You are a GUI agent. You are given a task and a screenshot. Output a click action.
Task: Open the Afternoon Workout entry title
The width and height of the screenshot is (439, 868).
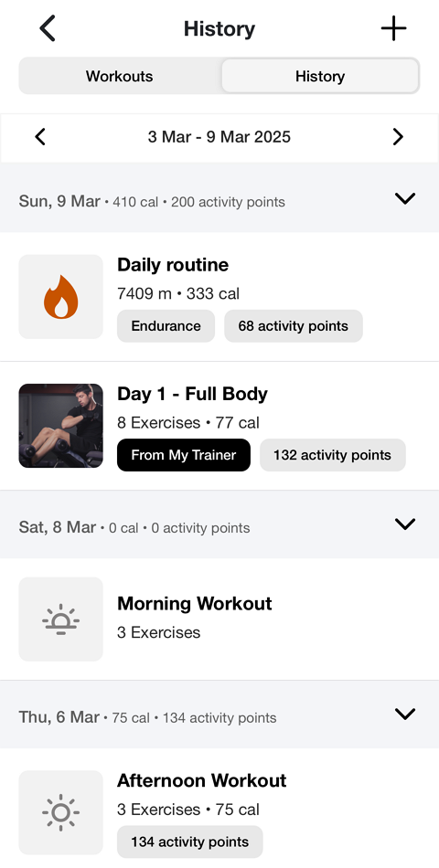pos(202,780)
